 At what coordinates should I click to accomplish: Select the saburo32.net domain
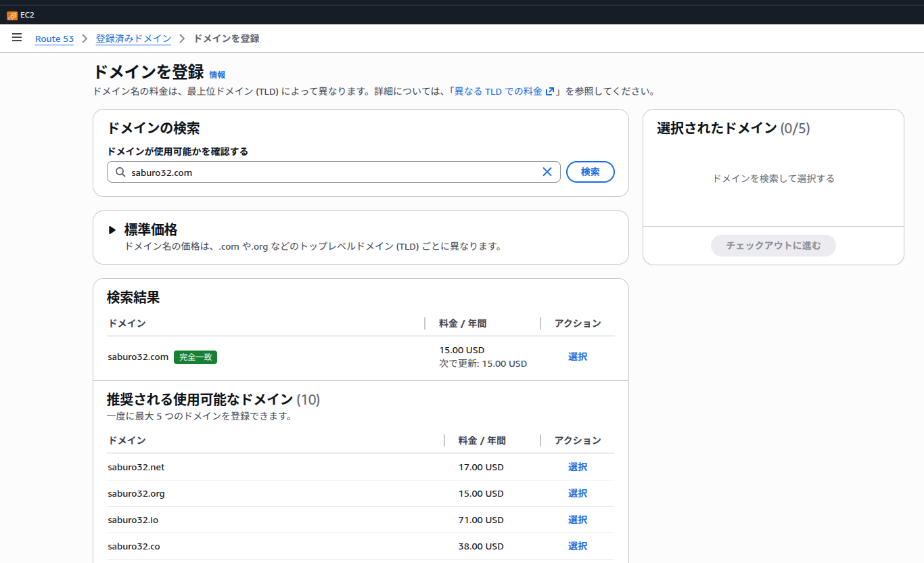click(578, 467)
